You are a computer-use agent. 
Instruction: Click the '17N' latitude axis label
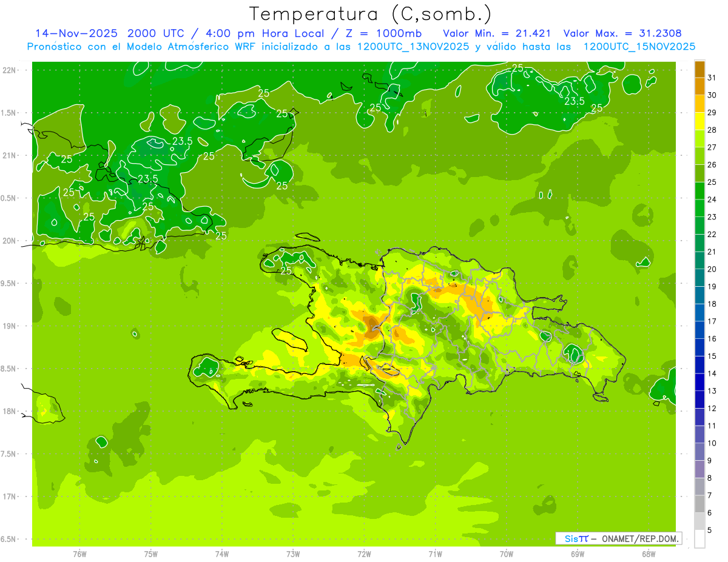[x=10, y=497]
